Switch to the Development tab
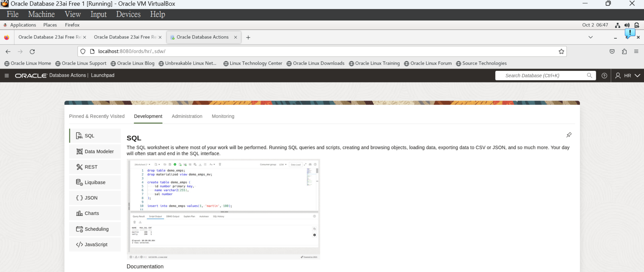 click(x=148, y=116)
